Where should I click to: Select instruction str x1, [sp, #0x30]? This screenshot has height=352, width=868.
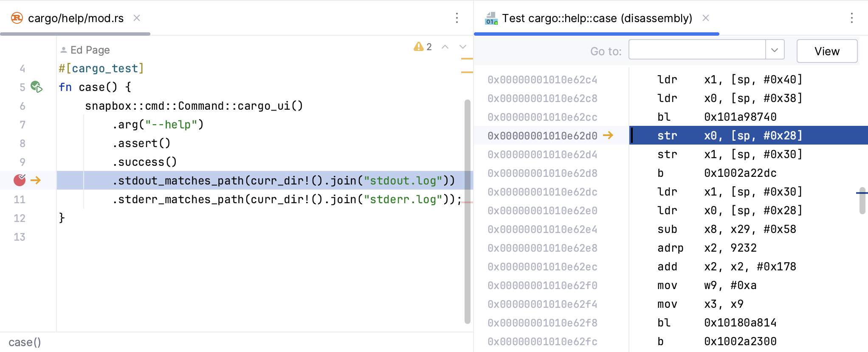click(730, 154)
